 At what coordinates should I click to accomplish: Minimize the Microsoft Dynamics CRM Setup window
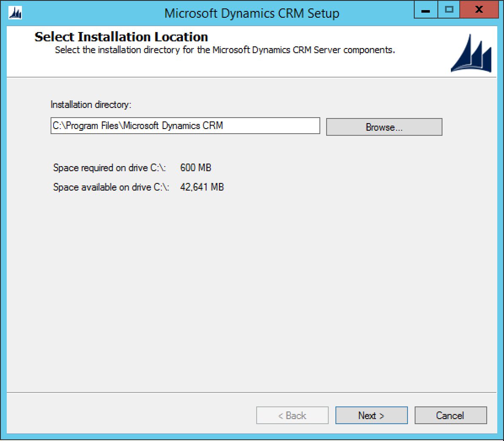click(426, 10)
